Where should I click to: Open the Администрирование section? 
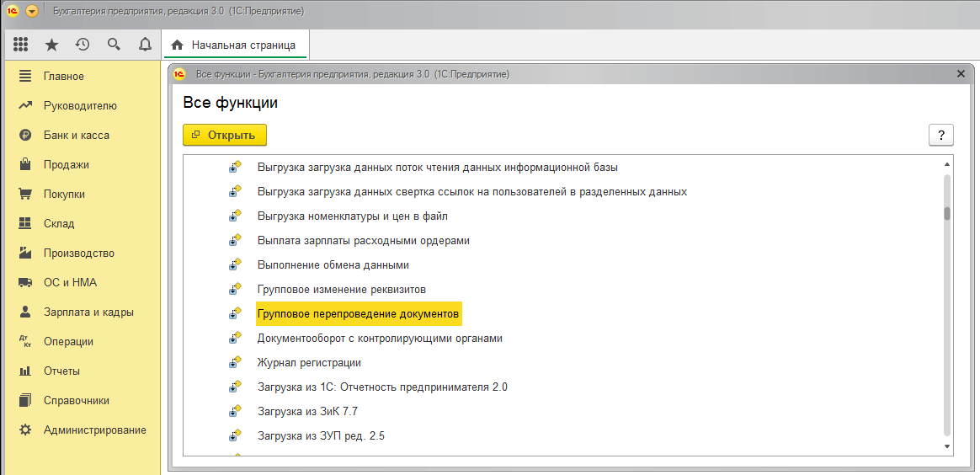tap(94, 430)
